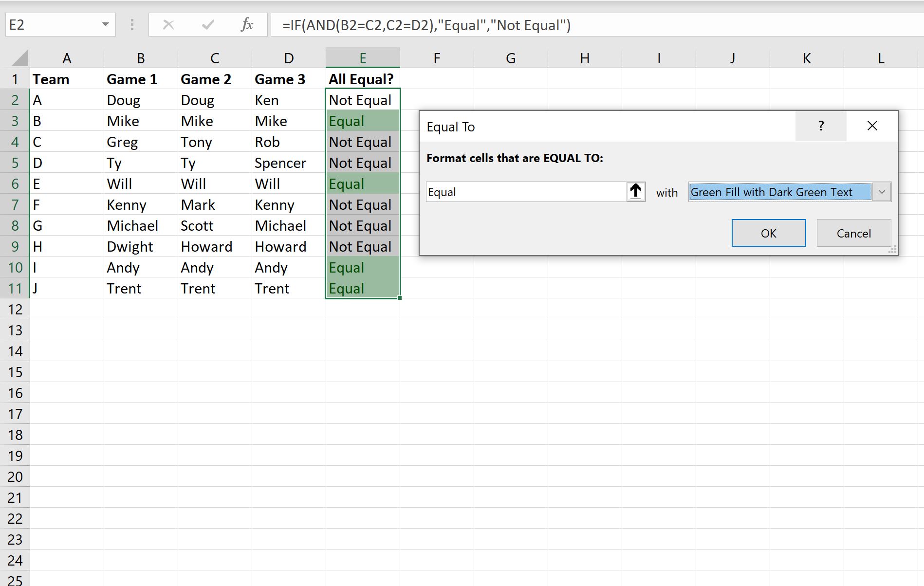Screen dimensions: 924x586
Task: Click the formula bar Cancel X icon
Action: point(168,25)
